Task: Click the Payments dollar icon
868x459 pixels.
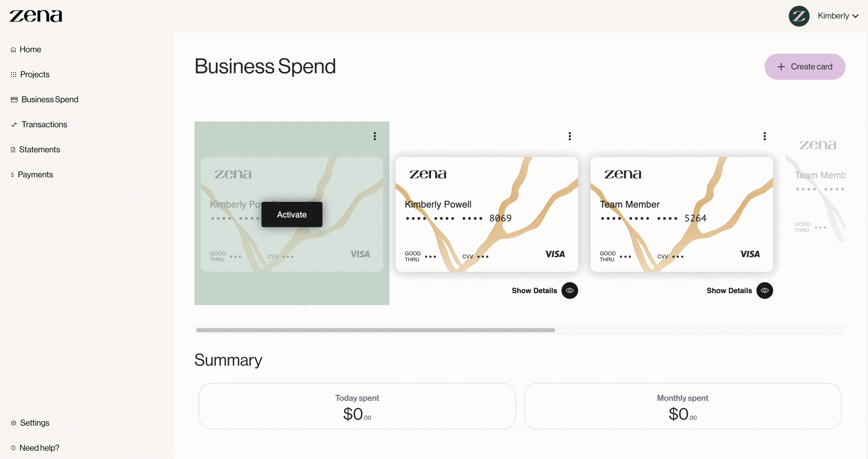Action: (x=13, y=175)
